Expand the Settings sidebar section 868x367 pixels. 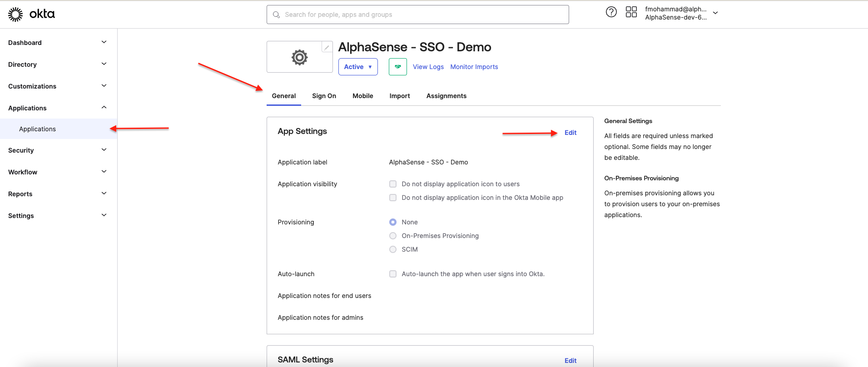[x=58, y=216]
